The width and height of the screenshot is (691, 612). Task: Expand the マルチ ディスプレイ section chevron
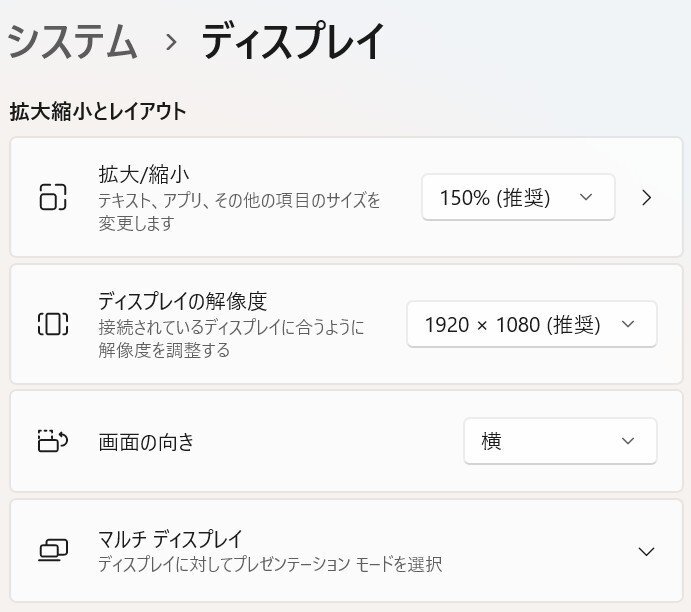click(x=646, y=551)
